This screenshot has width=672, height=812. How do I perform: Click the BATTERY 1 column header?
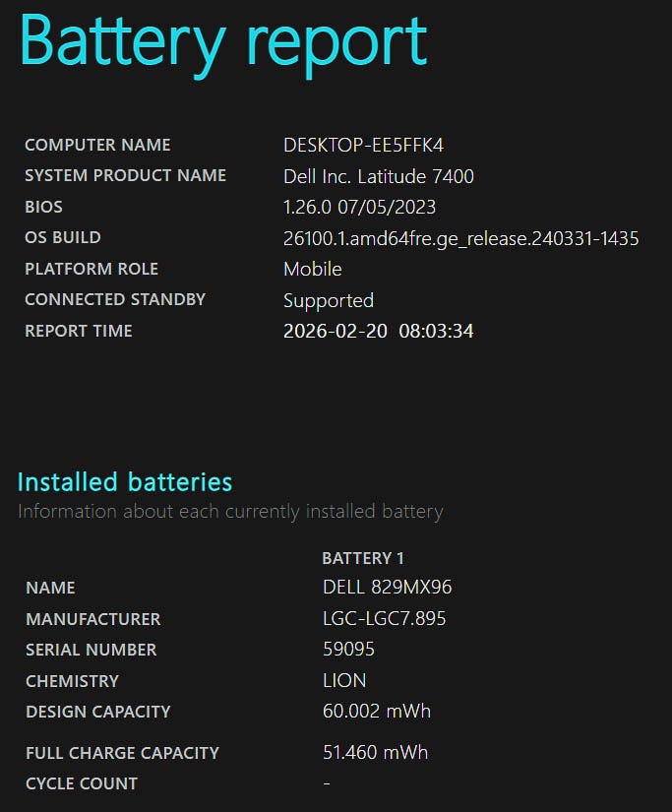363,558
